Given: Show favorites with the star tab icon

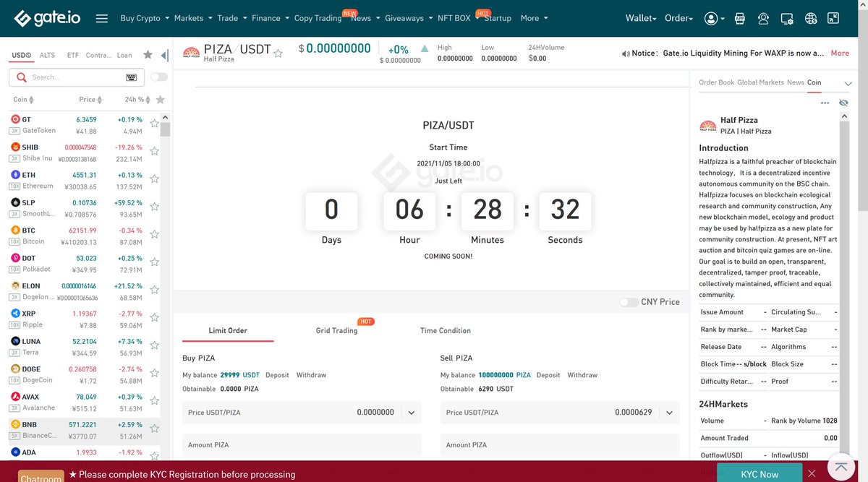Looking at the screenshot, I should [x=148, y=55].
